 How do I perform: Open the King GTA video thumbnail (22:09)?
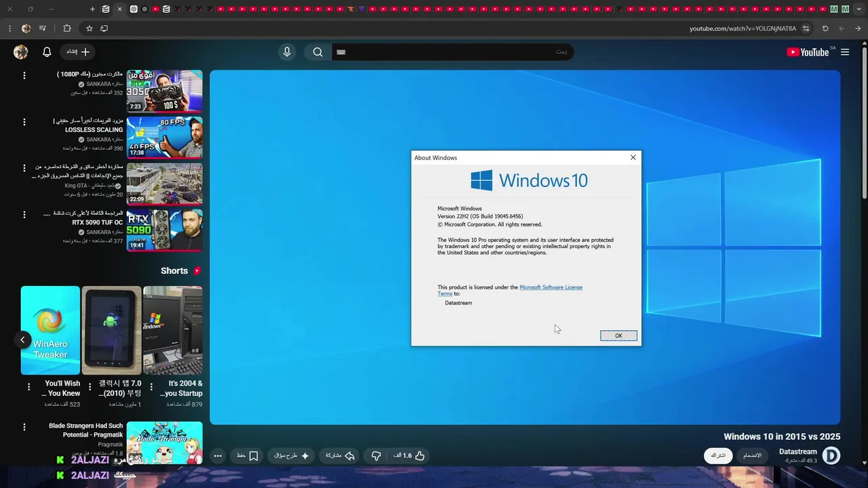coord(165,183)
